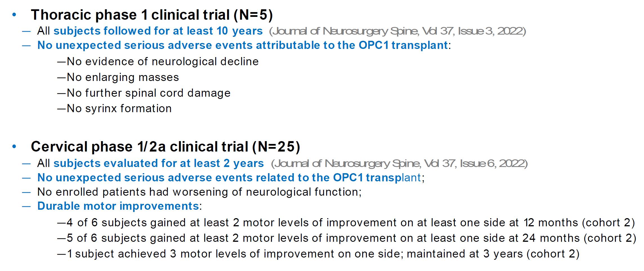Click the blue bullet beside Cervical heading
Screen dimensions: 644x271
click(x=14, y=147)
